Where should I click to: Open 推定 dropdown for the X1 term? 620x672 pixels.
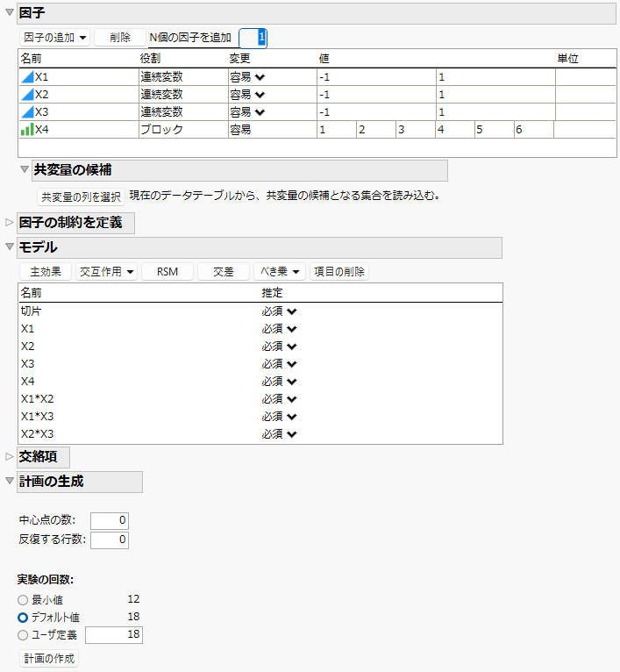click(x=292, y=329)
